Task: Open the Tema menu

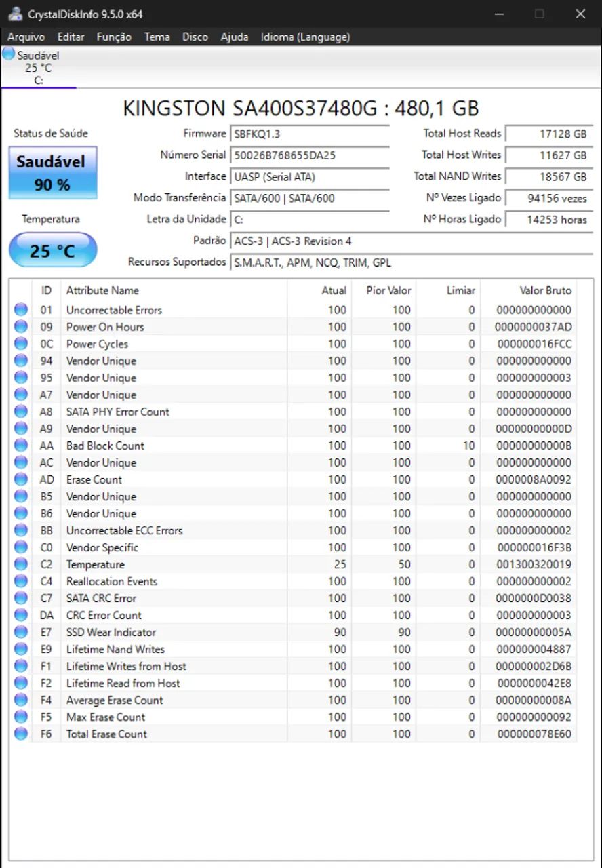Action: click(x=157, y=37)
